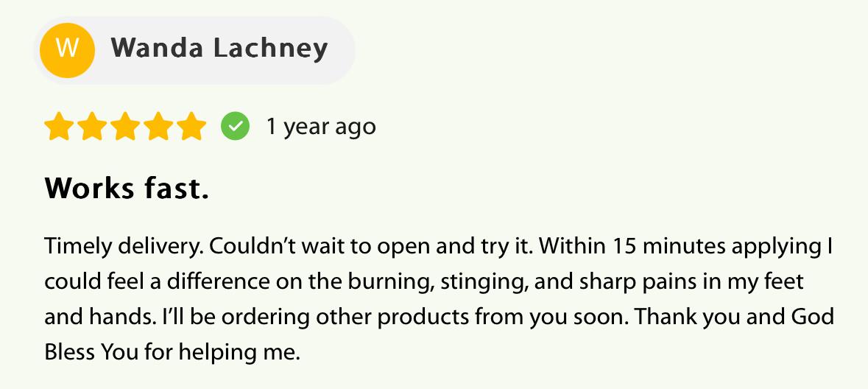868x389 pixels.
Task: Click 'Thank you and God' text
Action: (x=734, y=318)
